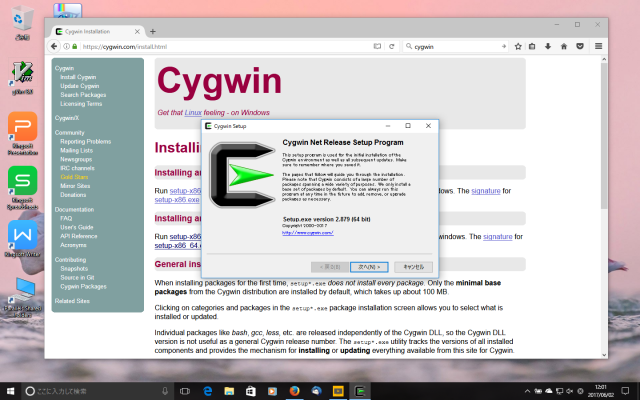Open Related Sites sidebar link

72,301
